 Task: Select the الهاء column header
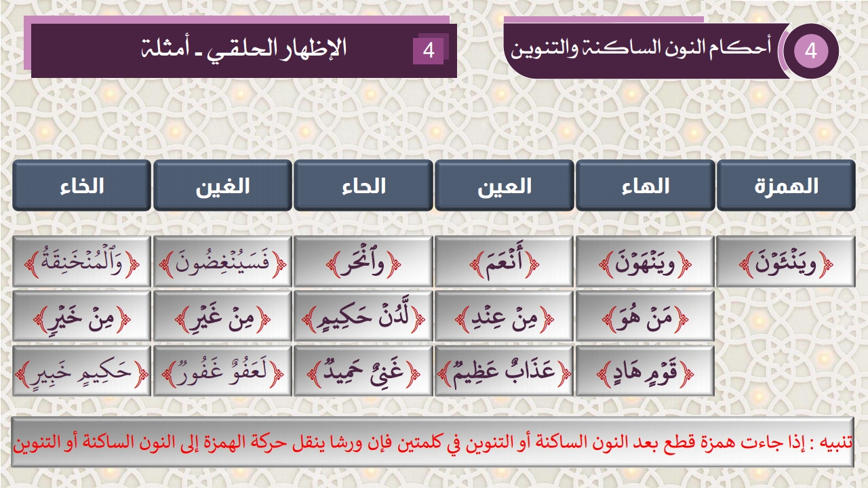645,186
